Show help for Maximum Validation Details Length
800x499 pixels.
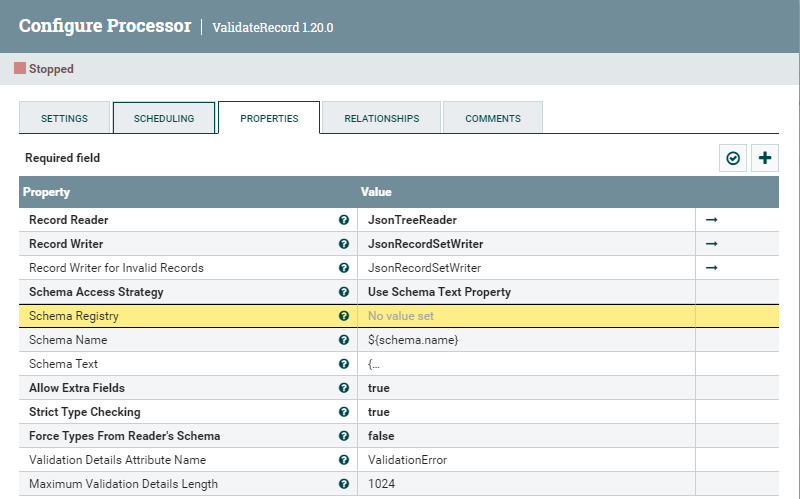344,484
